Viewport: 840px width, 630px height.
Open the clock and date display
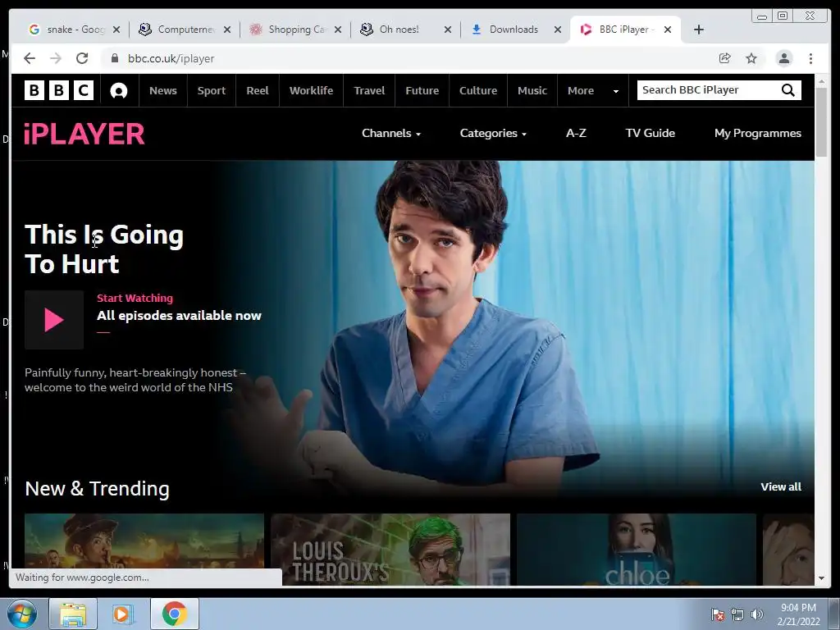coord(798,614)
